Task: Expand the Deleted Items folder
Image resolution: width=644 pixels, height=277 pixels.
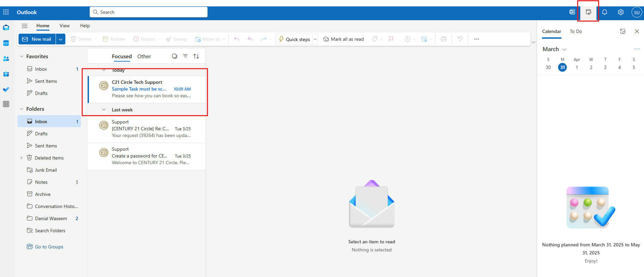Action: 22,158
